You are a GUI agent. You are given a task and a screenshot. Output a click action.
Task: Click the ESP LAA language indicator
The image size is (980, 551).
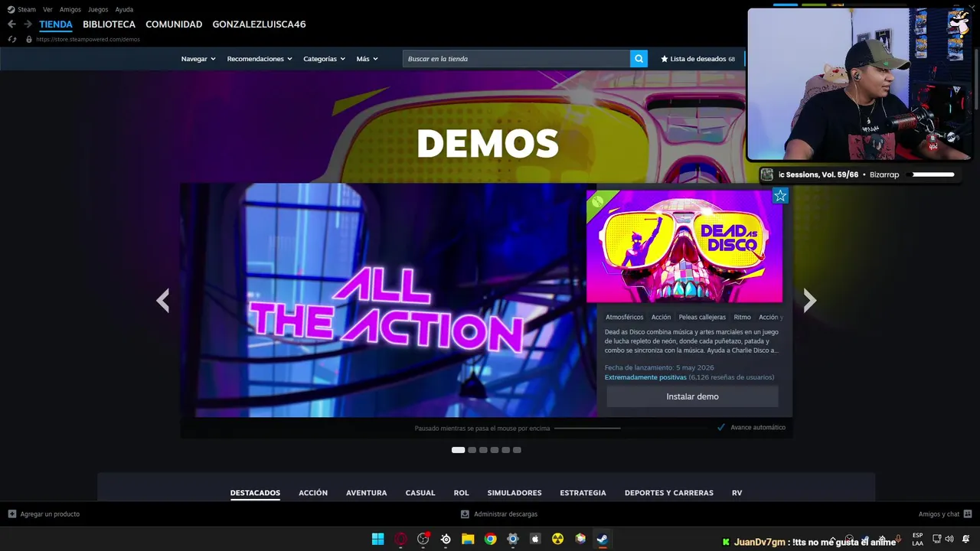pyautogui.click(x=917, y=539)
